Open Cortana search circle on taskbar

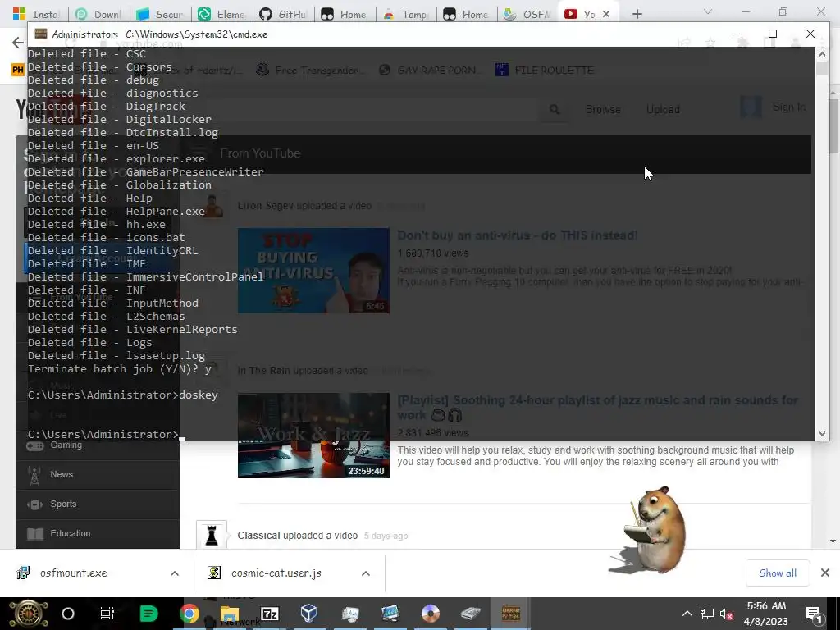pos(68,614)
